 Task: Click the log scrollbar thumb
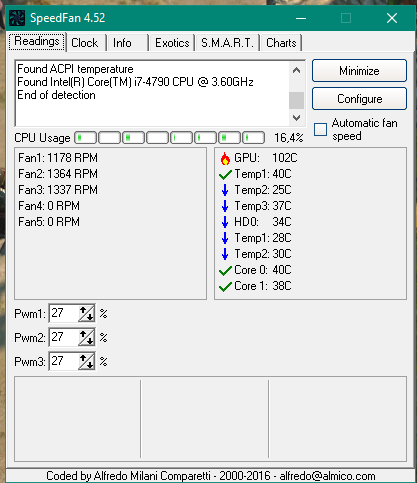tap(296, 100)
